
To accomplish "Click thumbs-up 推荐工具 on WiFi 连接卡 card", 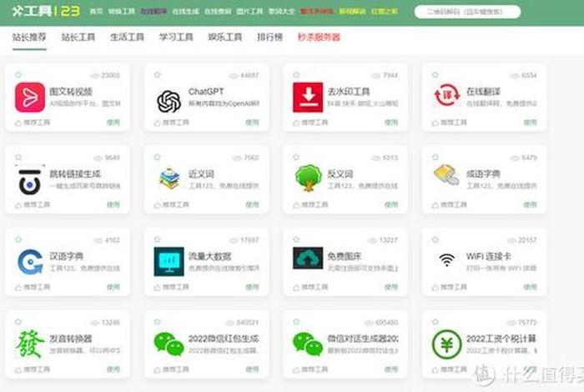I will tap(449, 287).
